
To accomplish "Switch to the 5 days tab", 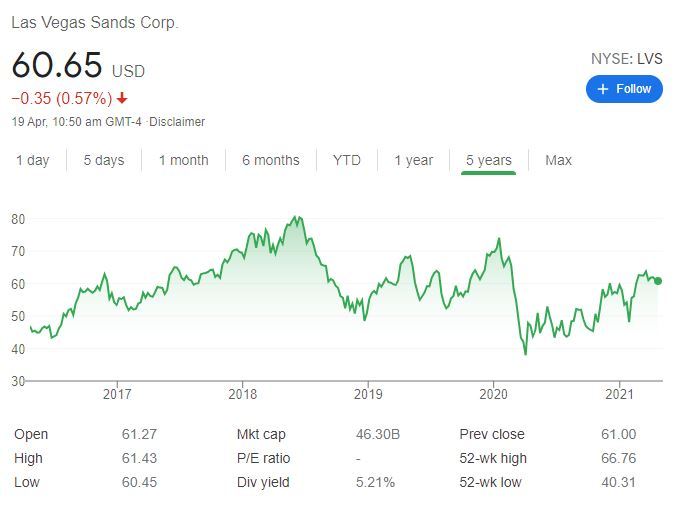I will coord(103,160).
